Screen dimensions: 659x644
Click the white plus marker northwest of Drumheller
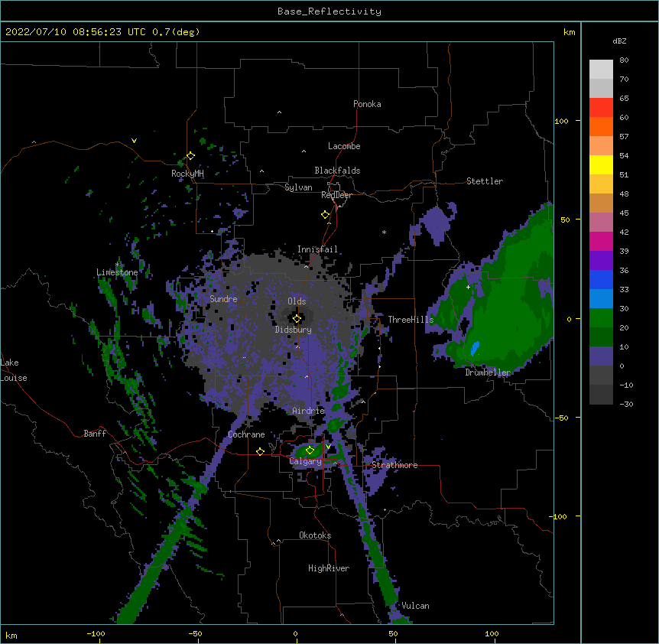pyautogui.click(x=468, y=287)
